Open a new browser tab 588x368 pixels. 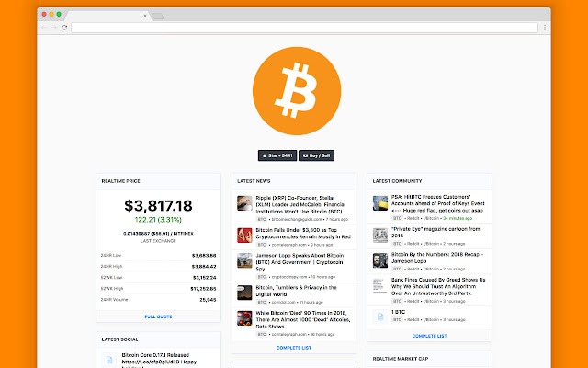[x=157, y=17]
